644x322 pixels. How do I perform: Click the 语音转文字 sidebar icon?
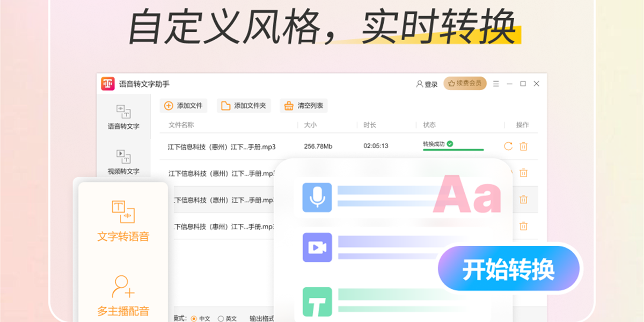[123, 112]
